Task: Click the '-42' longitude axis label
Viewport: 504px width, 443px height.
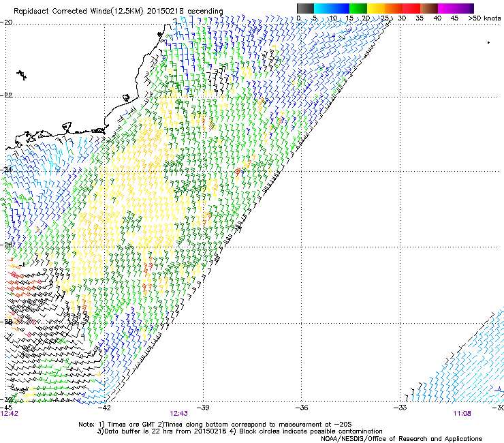Action: click(104, 408)
